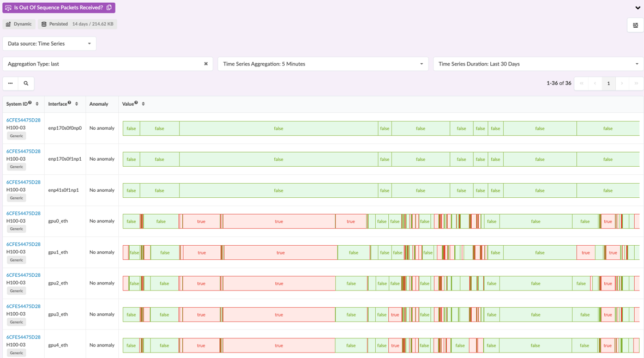Click the Aggregation Type: last field

point(104,64)
